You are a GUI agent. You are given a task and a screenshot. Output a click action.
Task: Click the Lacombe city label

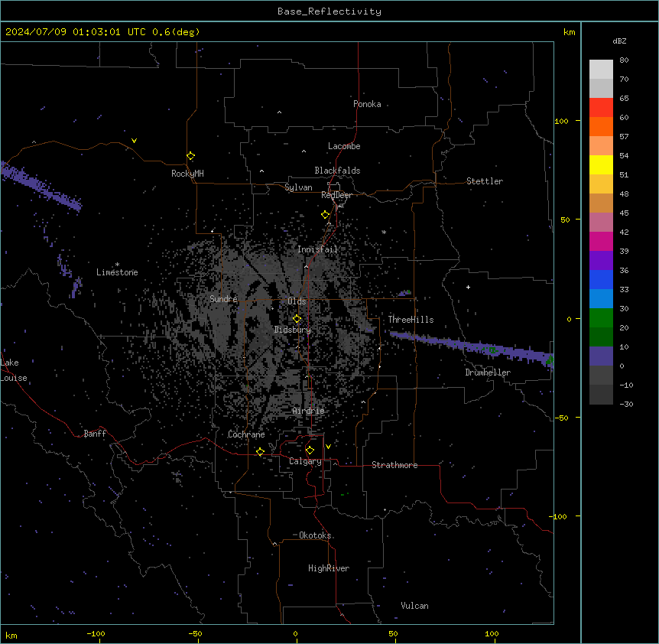coord(344,146)
